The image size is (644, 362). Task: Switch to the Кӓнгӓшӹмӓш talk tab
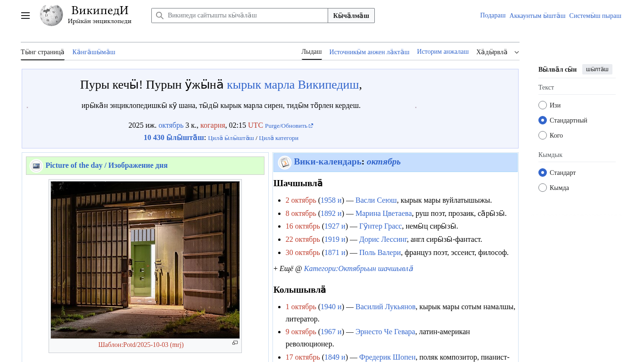94,52
